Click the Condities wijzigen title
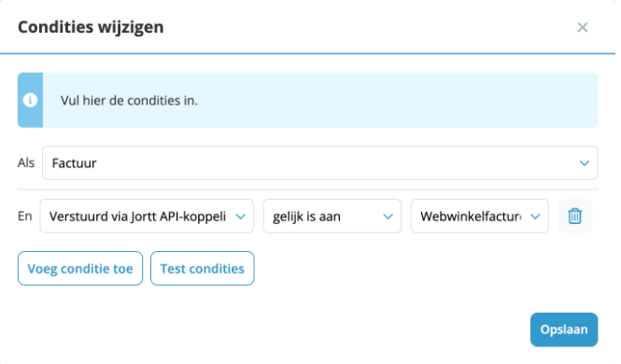621x364 pixels. pos(91,27)
